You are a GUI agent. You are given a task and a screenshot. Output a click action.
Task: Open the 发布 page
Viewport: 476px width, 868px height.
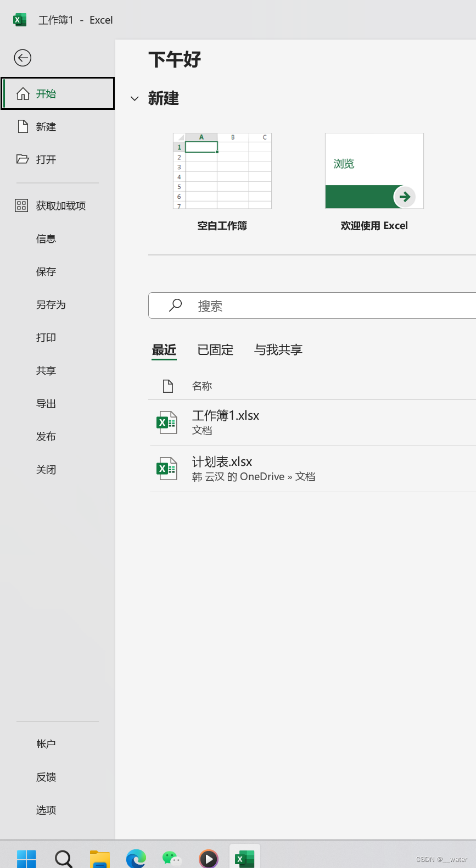[58, 436]
